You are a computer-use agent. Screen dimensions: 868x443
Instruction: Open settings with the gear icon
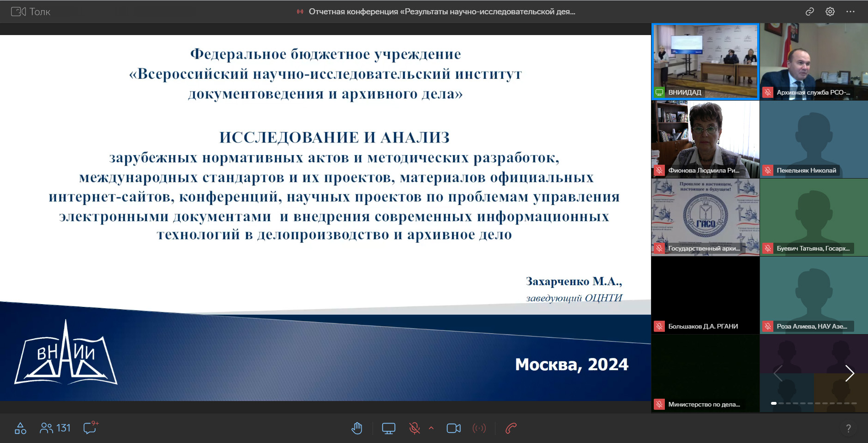(x=830, y=12)
